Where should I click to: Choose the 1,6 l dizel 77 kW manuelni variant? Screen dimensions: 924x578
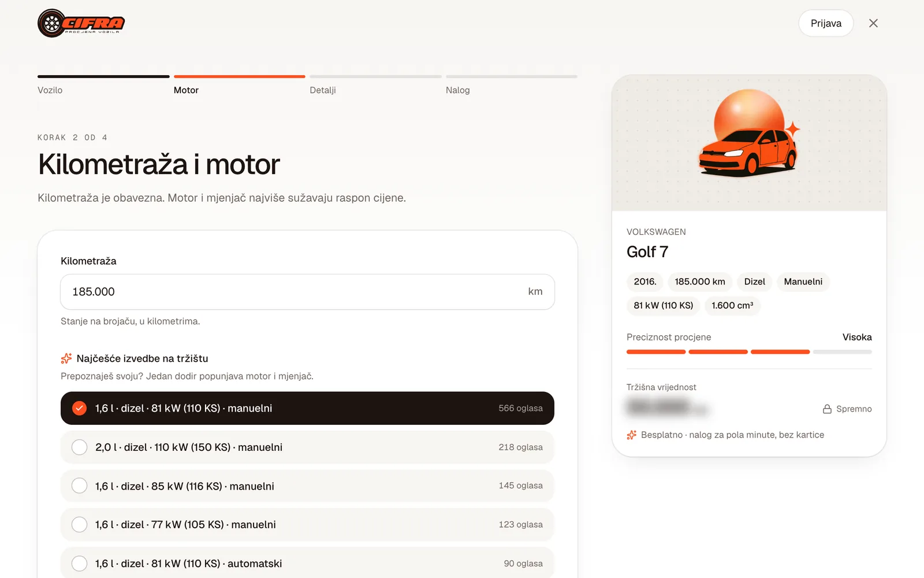pos(307,524)
